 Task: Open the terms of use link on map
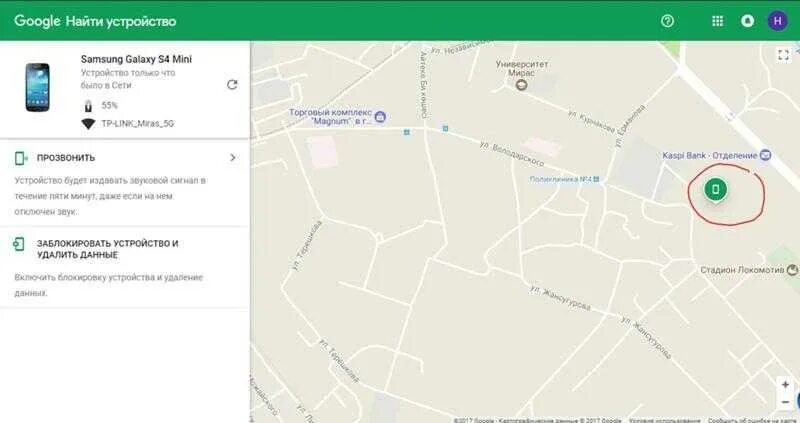pyautogui.click(x=664, y=420)
